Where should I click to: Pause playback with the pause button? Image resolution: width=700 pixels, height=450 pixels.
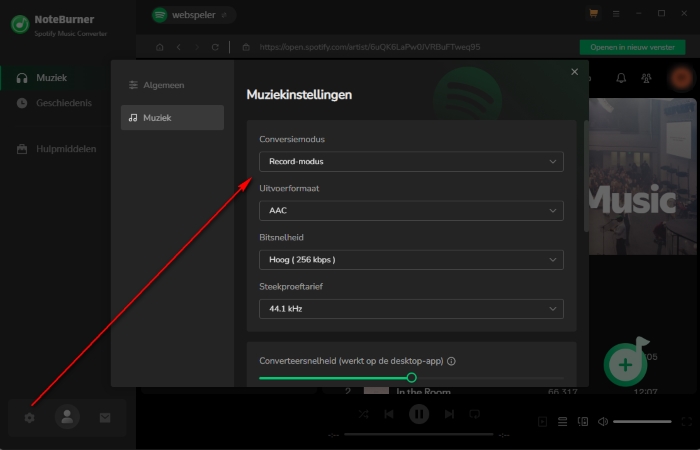419,414
